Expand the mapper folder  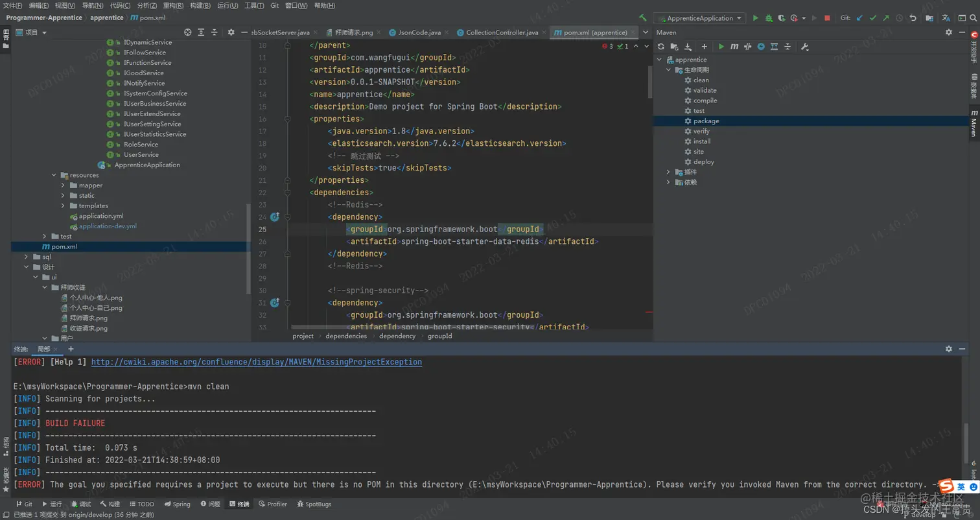tap(64, 185)
